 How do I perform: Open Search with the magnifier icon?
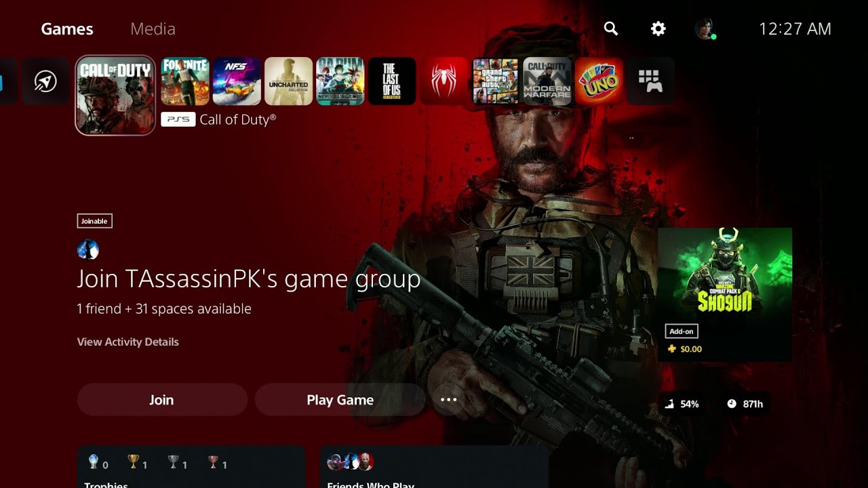tap(611, 28)
